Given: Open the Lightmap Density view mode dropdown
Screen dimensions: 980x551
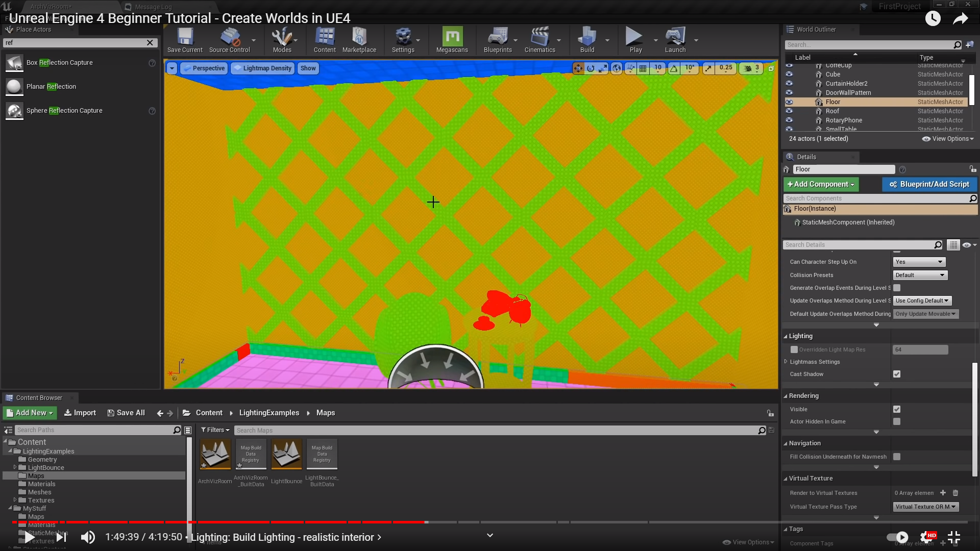Looking at the screenshot, I should (263, 68).
